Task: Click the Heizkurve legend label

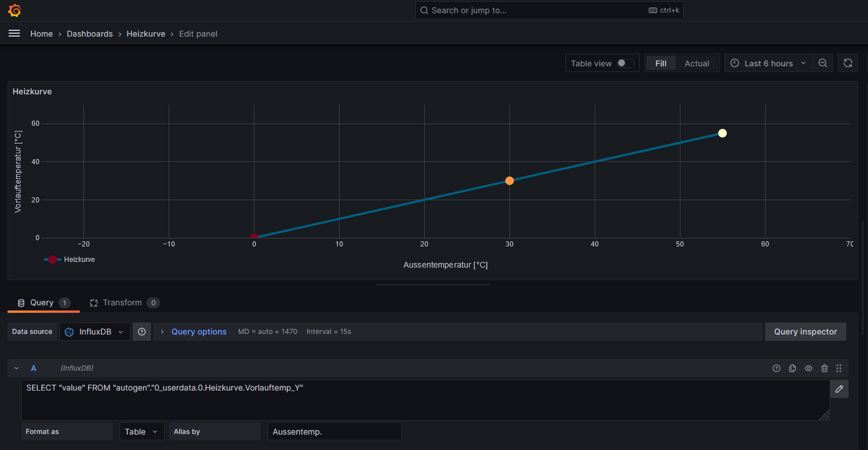Action: [x=79, y=260]
